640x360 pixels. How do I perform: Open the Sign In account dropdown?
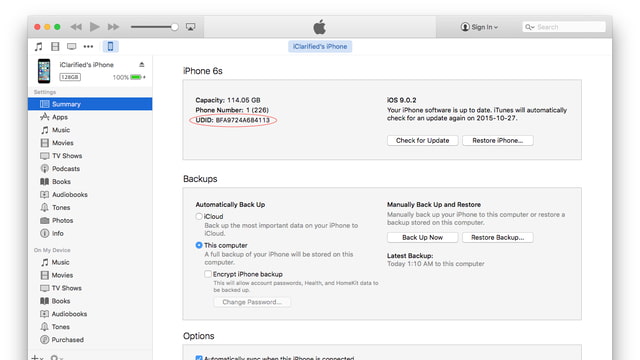[480, 27]
